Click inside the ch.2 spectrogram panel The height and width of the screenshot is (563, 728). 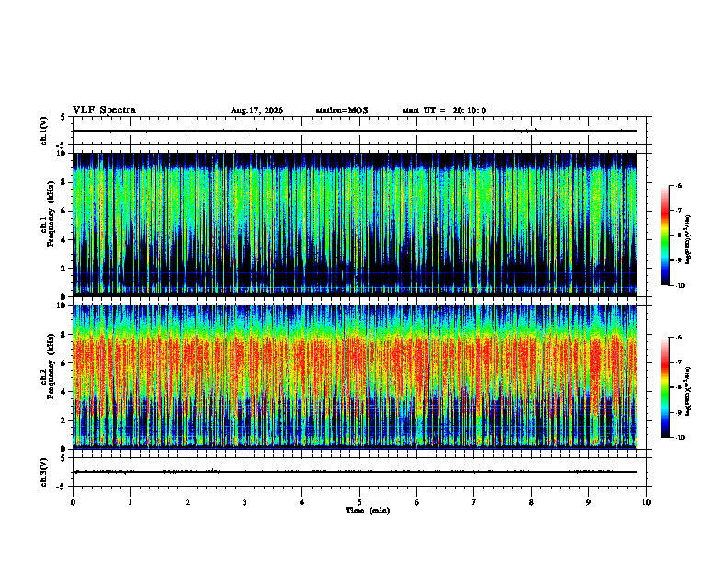click(x=355, y=377)
